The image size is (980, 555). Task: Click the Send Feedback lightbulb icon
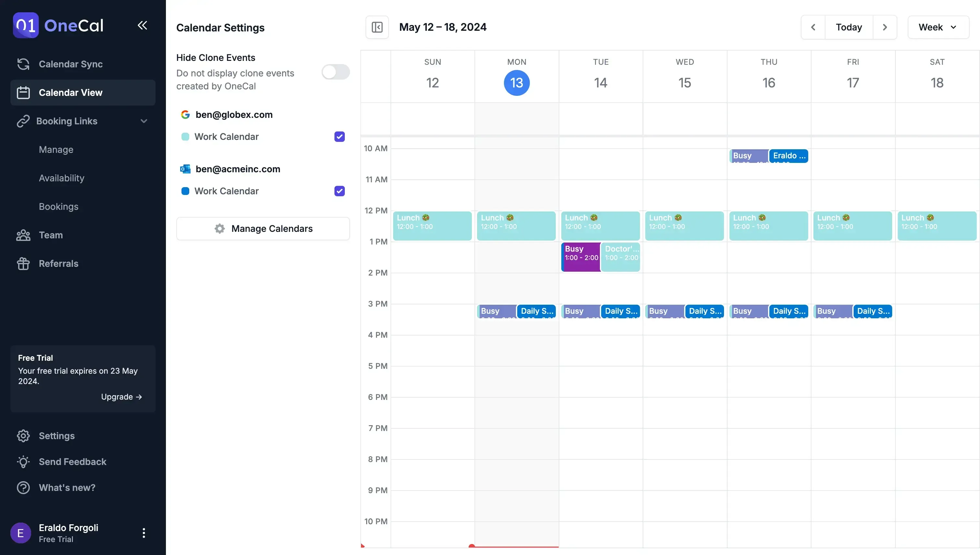[23, 462]
